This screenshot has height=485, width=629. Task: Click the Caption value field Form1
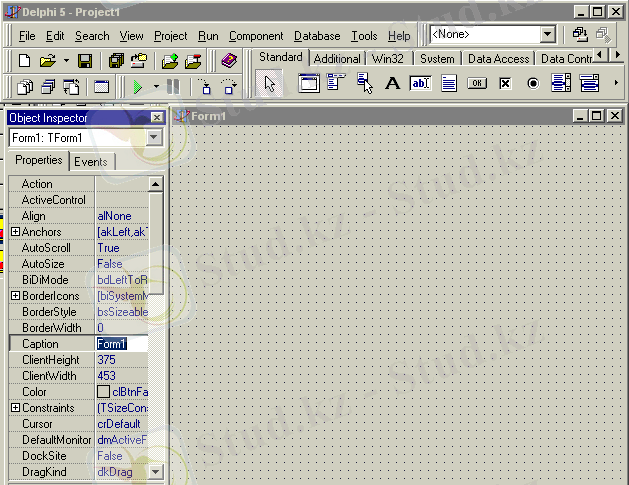[120, 344]
